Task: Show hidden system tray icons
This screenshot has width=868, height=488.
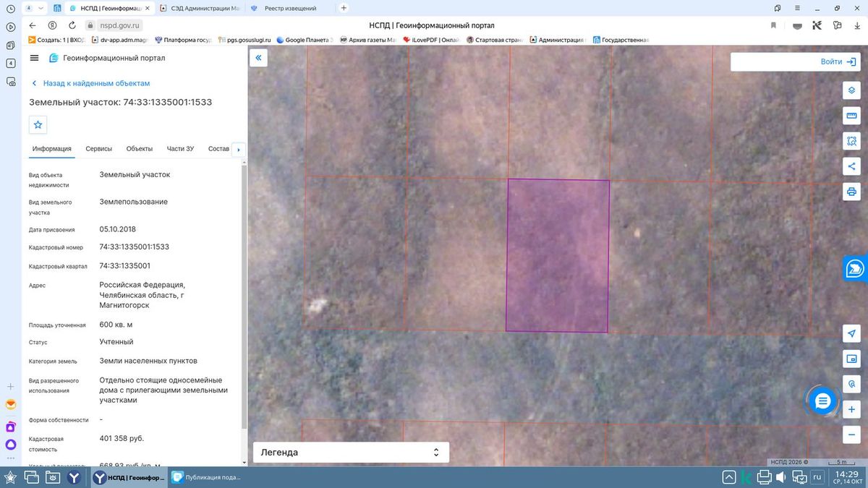Action: (728, 477)
